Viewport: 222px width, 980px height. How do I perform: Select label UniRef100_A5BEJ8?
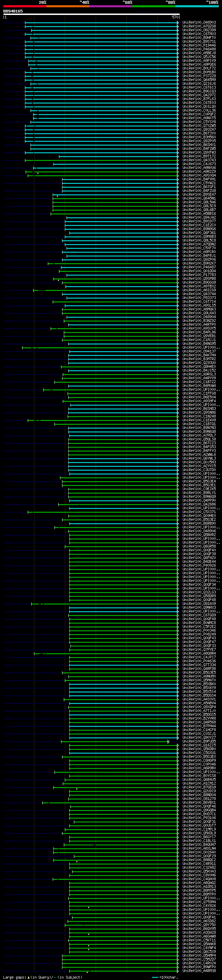pos(199,53)
